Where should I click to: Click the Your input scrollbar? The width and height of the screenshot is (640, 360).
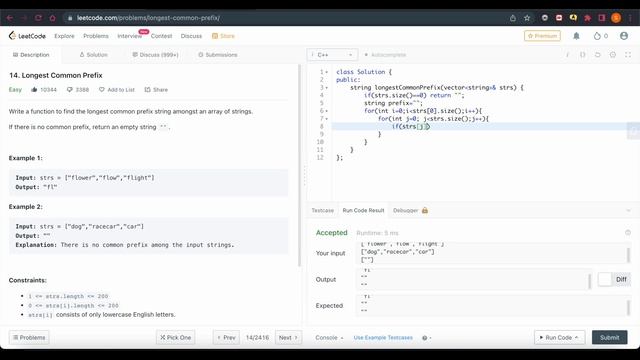pyautogui.click(x=628, y=255)
